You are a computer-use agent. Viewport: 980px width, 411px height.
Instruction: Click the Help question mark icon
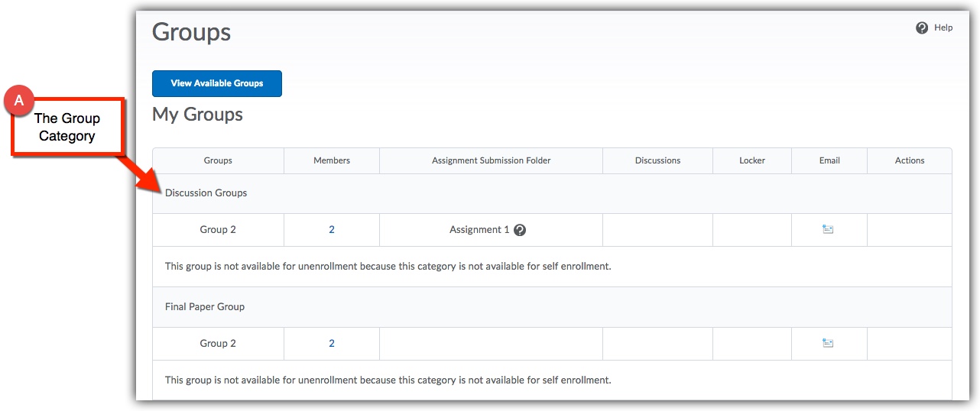click(x=922, y=28)
